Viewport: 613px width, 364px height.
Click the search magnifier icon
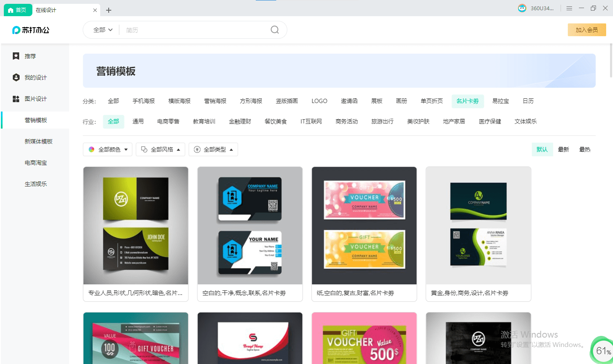point(275,30)
